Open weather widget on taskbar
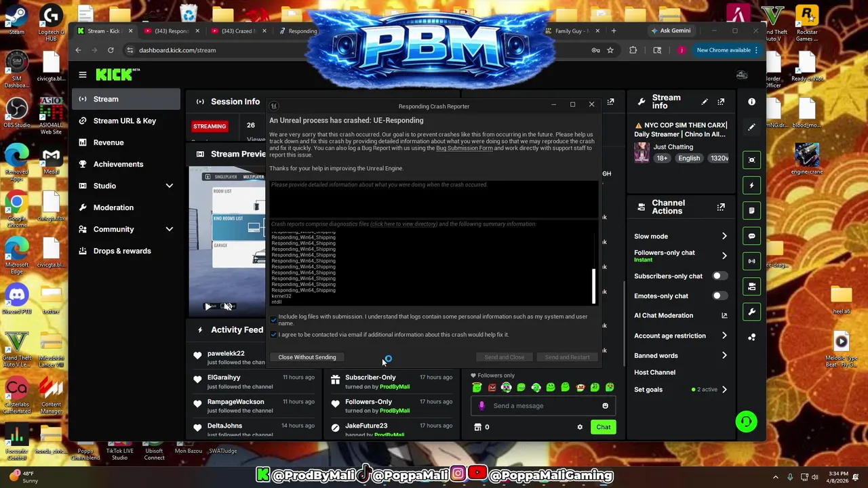 tap(23, 477)
